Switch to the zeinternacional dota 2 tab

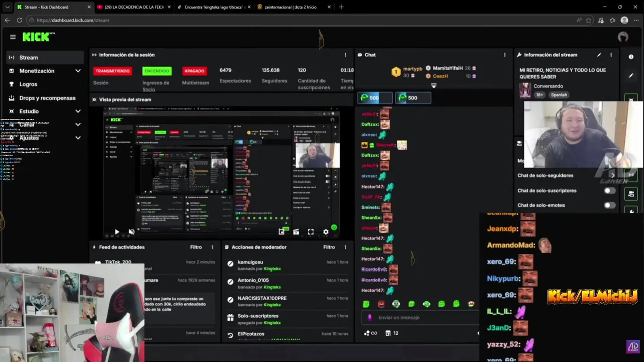click(x=294, y=7)
